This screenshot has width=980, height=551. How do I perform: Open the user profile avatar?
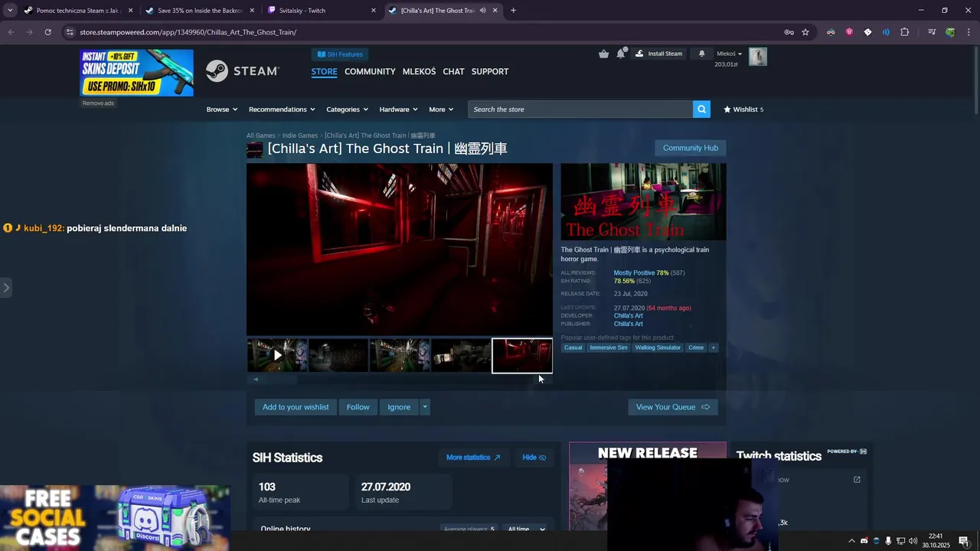pos(757,57)
